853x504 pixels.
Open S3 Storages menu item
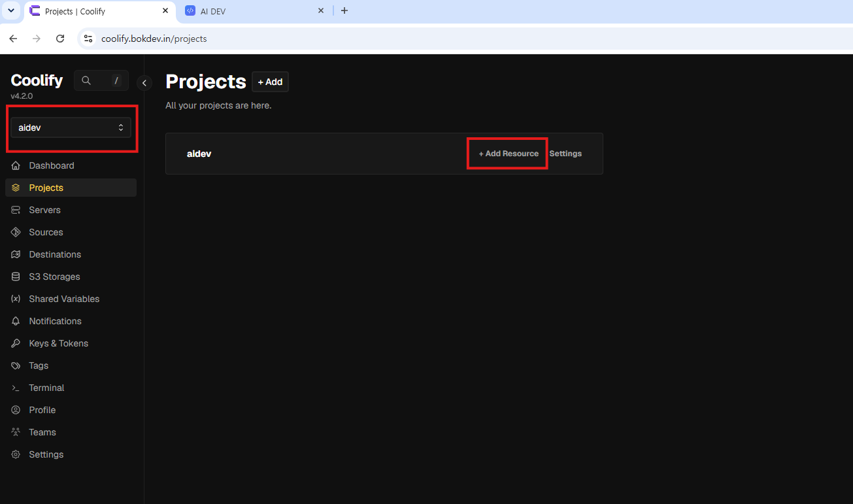tap(71, 277)
